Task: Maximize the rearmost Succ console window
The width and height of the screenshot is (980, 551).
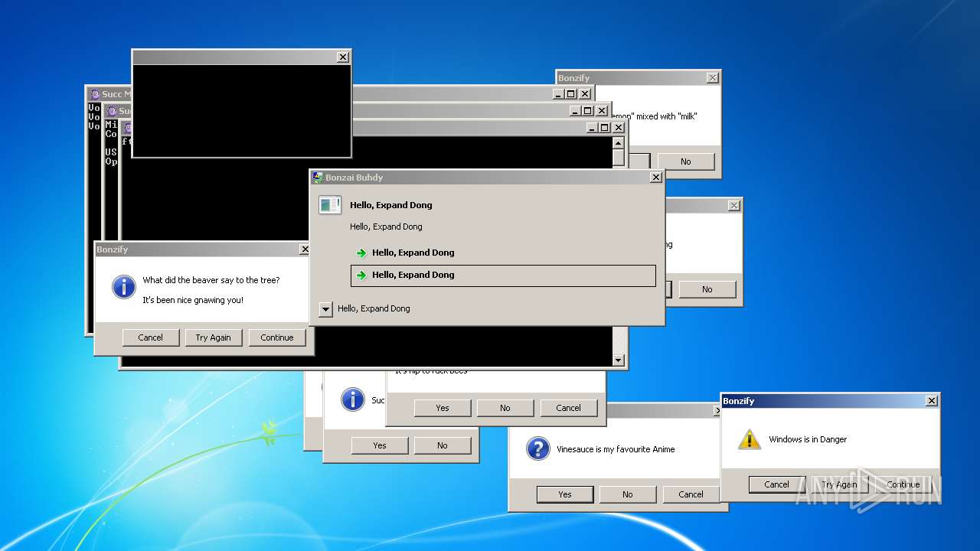Action: (571, 94)
